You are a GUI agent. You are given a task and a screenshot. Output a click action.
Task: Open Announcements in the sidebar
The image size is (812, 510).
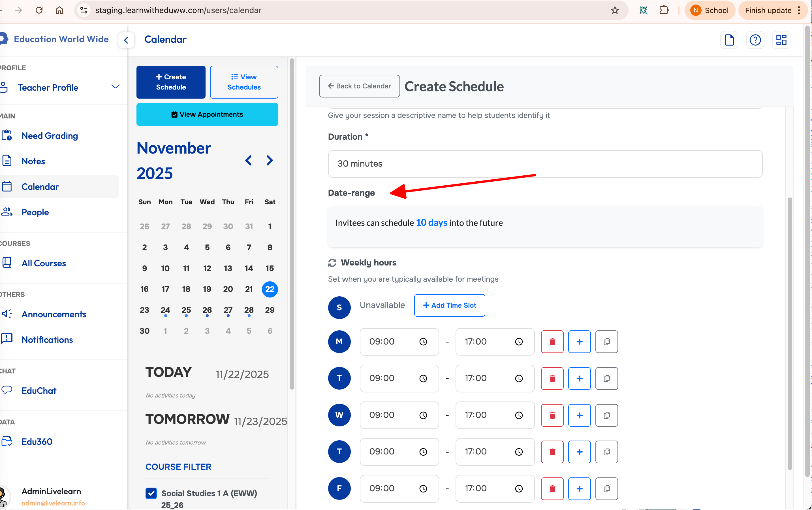(x=54, y=314)
